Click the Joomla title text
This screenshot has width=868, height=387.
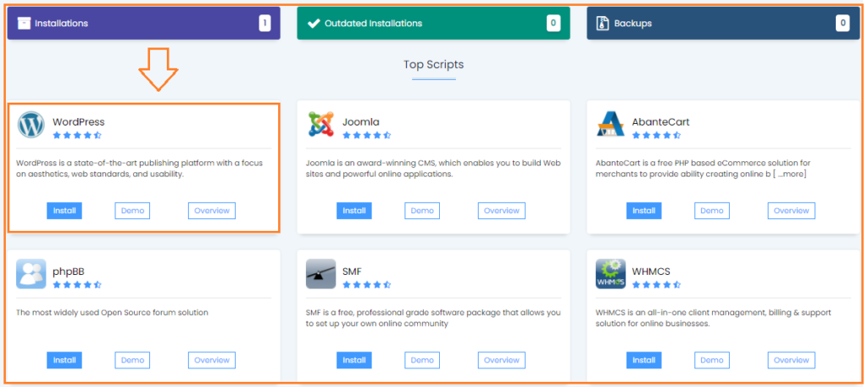361,122
